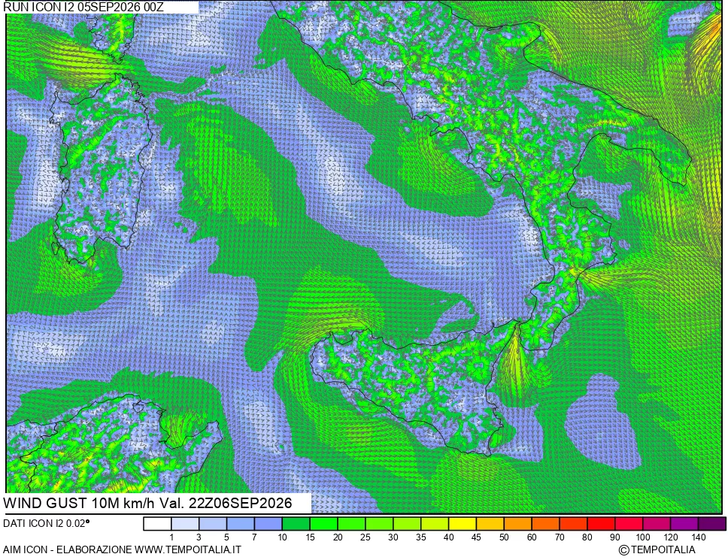Click the ©TEMPOITALIA copyright text
This screenshot has height=560, width=728.
[657, 549]
